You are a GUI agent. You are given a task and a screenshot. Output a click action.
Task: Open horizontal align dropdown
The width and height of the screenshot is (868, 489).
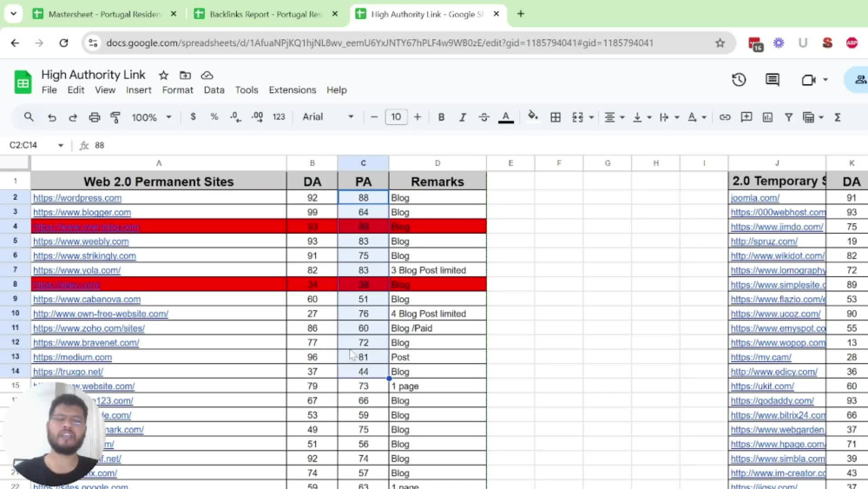tap(614, 117)
